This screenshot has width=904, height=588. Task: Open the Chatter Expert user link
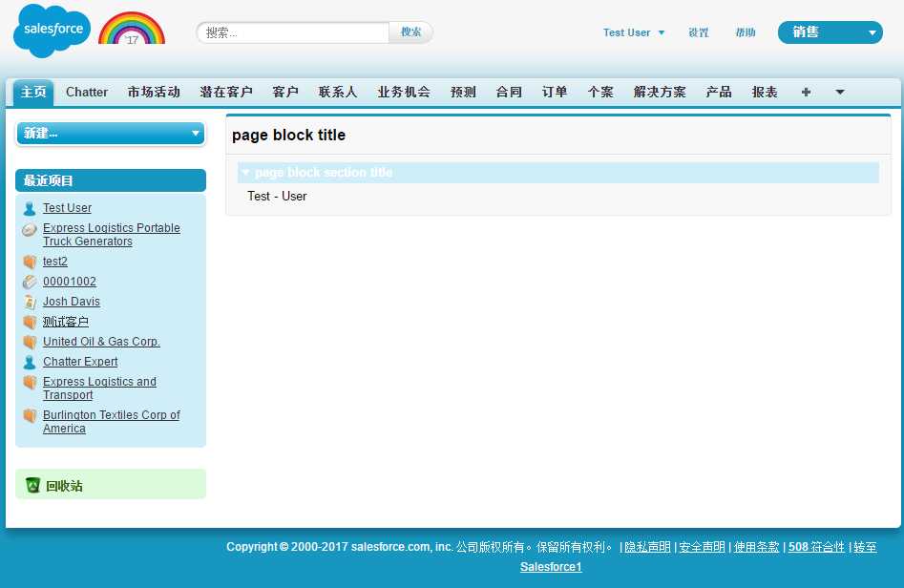tap(80, 362)
